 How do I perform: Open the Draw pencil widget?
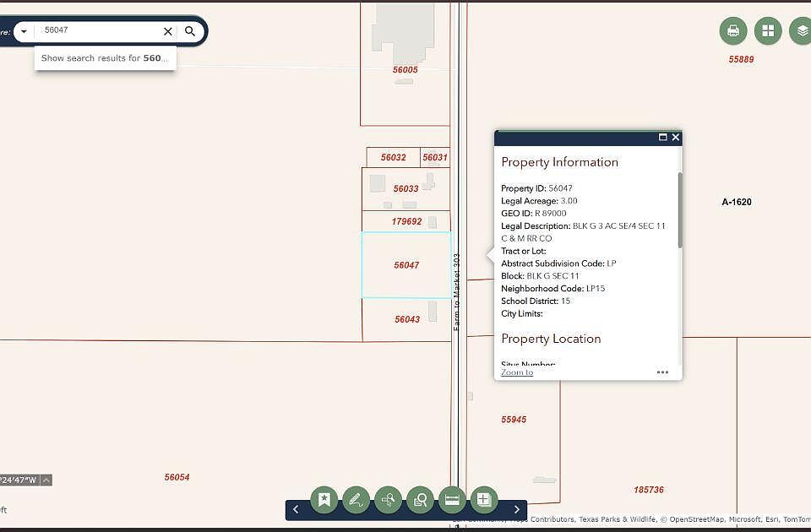coord(356,499)
